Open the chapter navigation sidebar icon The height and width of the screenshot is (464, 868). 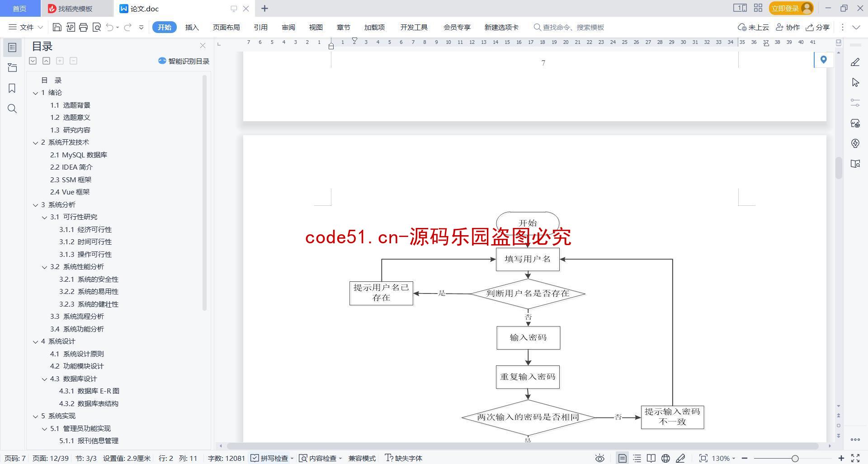(x=12, y=68)
